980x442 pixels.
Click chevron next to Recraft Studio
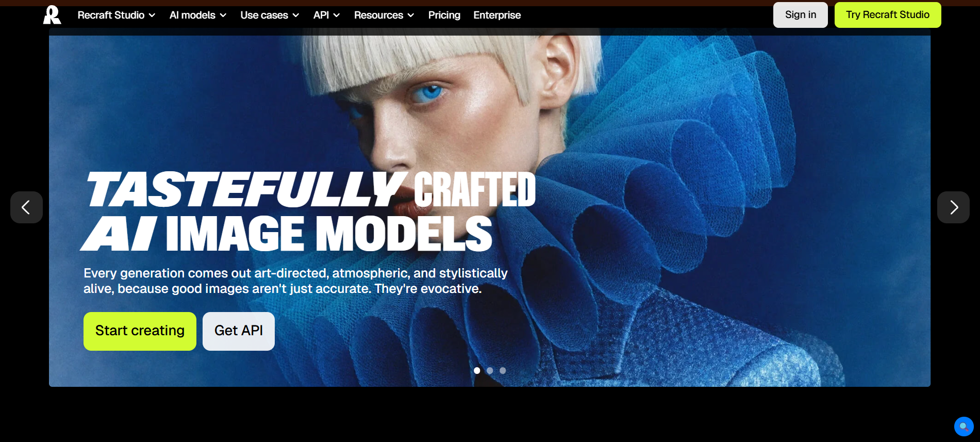coord(152,15)
